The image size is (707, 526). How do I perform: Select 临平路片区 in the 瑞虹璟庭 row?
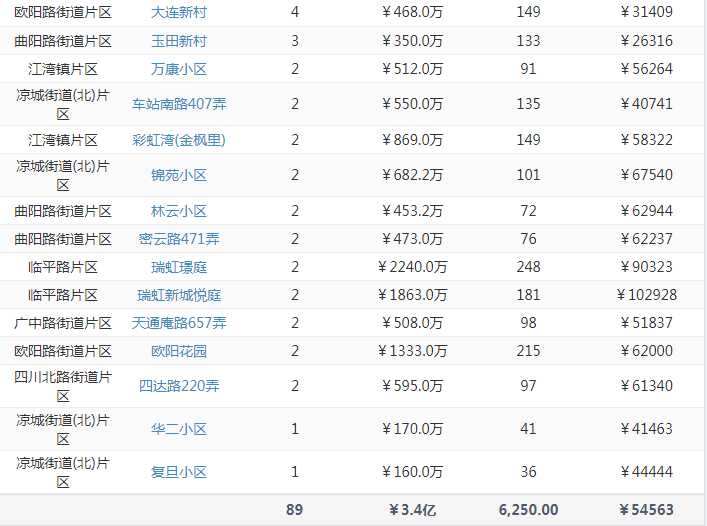[x=63, y=267]
